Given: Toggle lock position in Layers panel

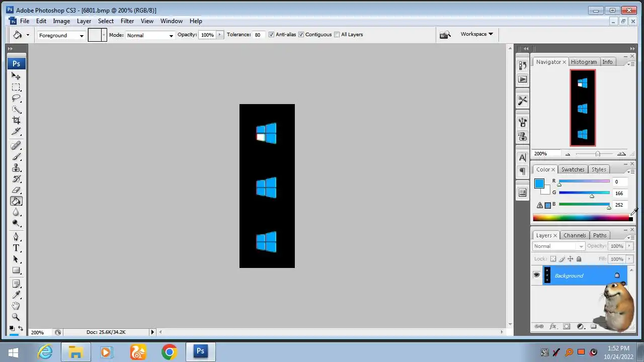Looking at the screenshot, I should click(x=571, y=259).
